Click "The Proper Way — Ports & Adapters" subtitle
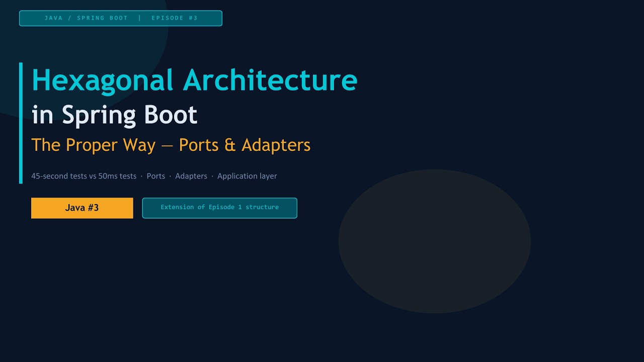Image resolution: width=644 pixels, height=362 pixels. point(171,145)
